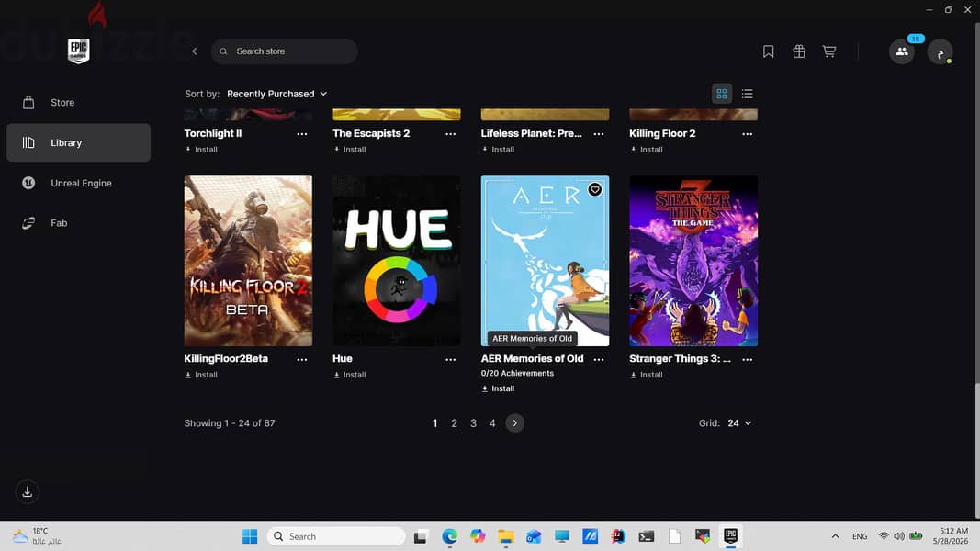Viewport: 980px width, 551px height.
Task: Click the 0/20 Achievements text
Action: [517, 373]
